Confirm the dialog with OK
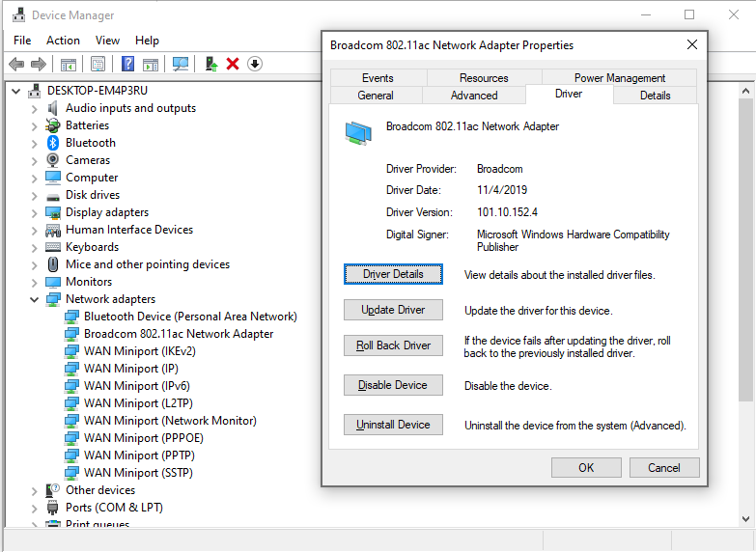The image size is (756, 552). coord(586,468)
